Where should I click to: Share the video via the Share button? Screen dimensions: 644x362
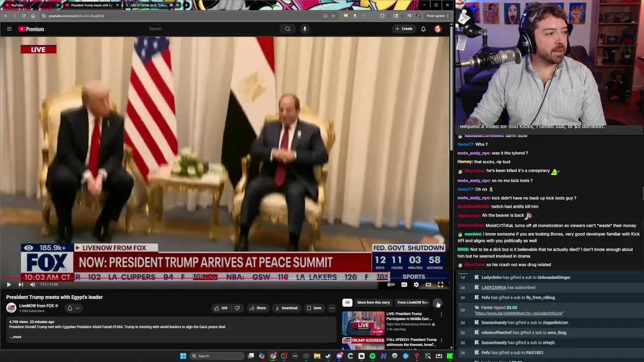(257, 308)
